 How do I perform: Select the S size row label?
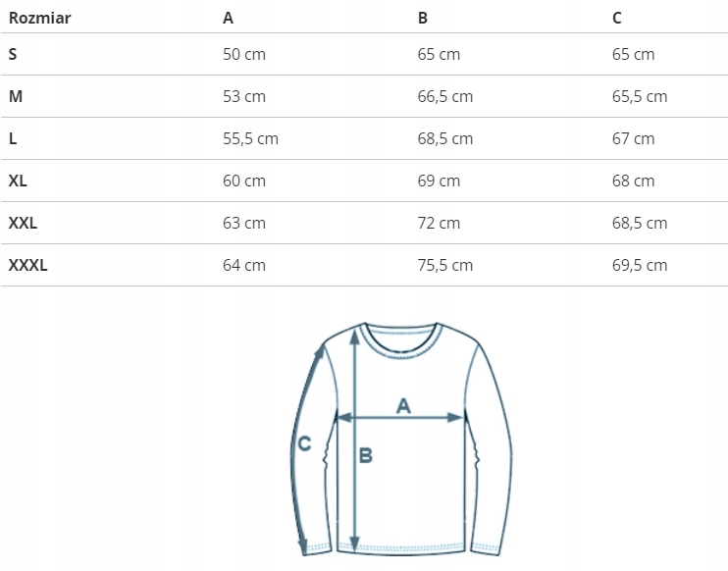pyautogui.click(x=13, y=54)
